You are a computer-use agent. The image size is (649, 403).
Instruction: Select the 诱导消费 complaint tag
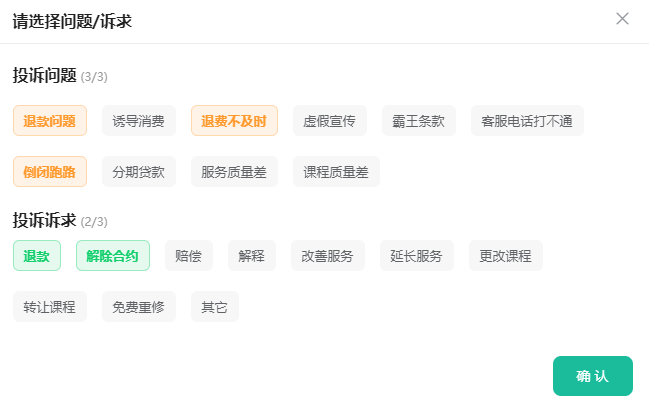pos(139,120)
